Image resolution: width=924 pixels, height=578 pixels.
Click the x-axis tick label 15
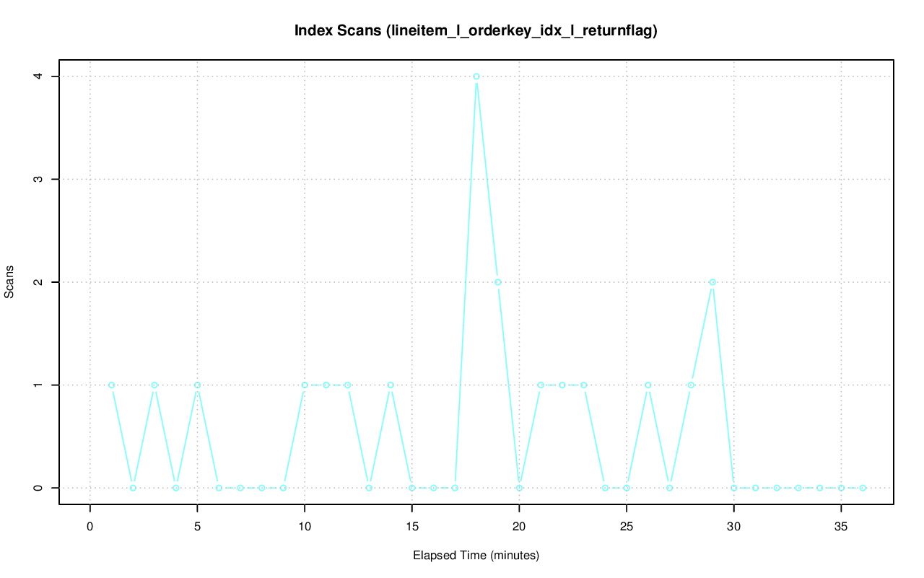point(411,526)
